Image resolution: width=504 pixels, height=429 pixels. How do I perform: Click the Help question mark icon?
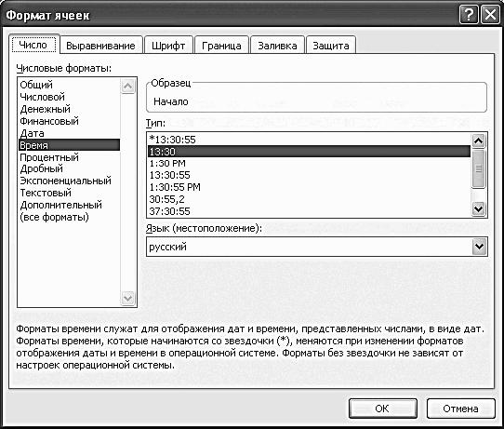tap(469, 15)
